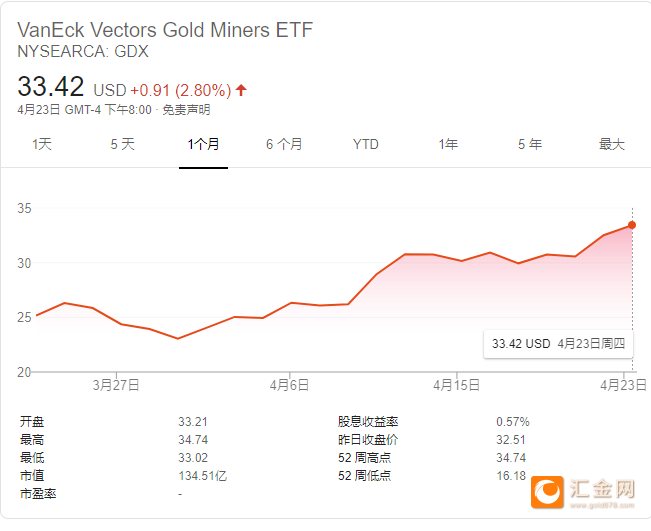Click the 52 周高点 value 34.74
Screen dimensions: 651x531
pos(511,457)
